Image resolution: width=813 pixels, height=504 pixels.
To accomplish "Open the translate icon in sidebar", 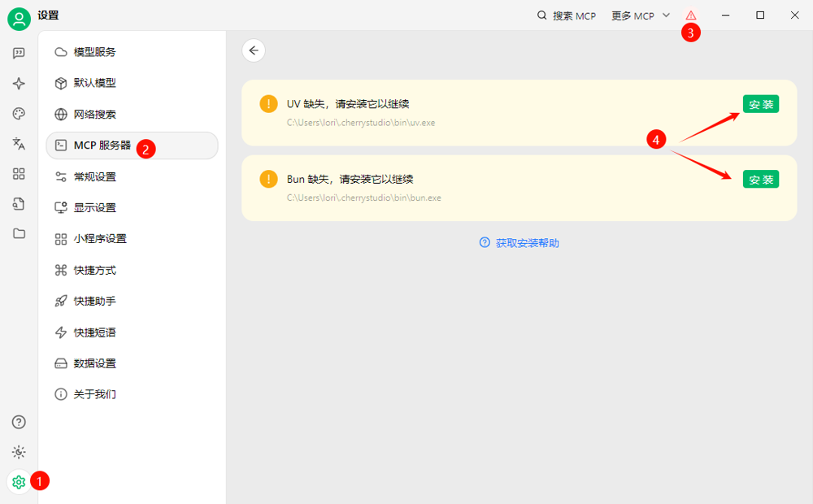I will click(x=19, y=144).
